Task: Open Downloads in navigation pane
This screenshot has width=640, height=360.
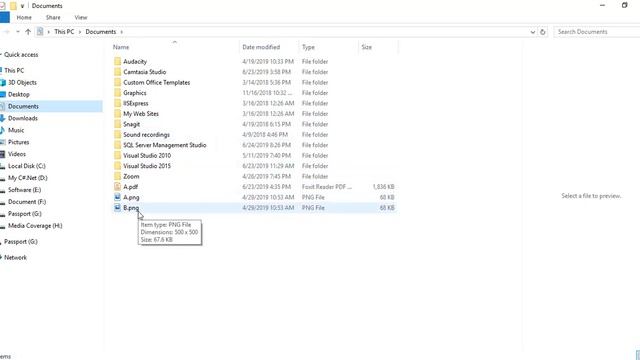Action: pos(23,118)
